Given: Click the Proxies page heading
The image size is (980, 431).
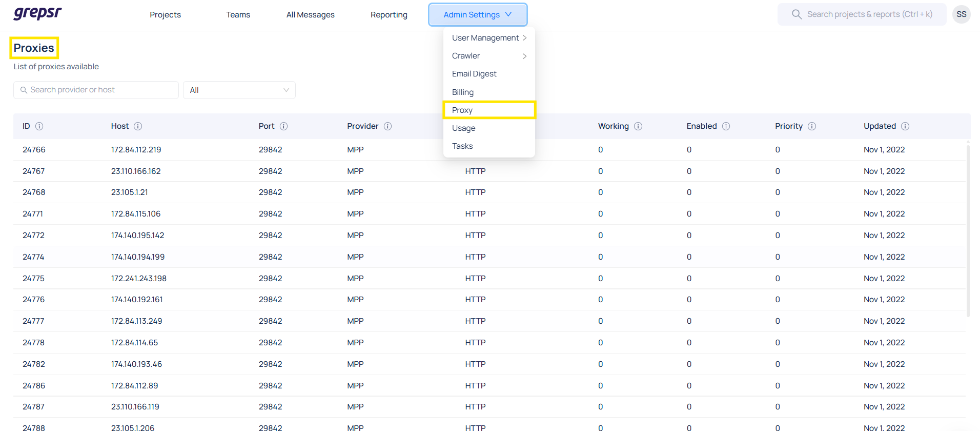Looking at the screenshot, I should point(34,48).
